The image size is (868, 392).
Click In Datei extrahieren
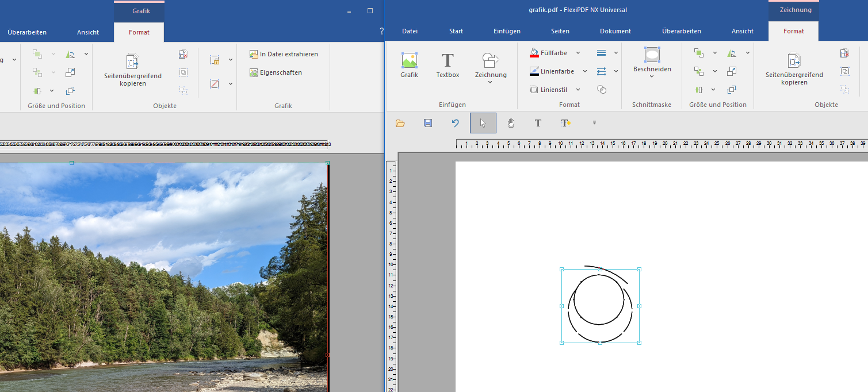pos(284,54)
